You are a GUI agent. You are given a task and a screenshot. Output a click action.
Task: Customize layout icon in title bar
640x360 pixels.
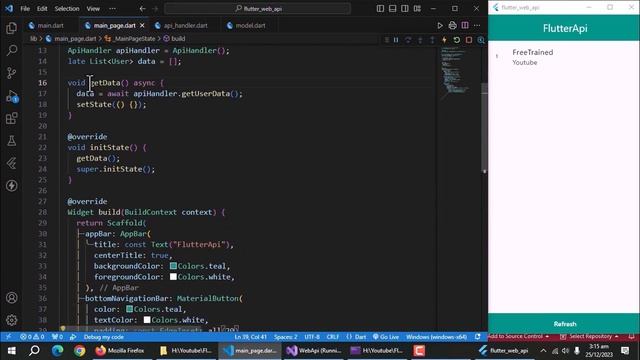coord(417,9)
